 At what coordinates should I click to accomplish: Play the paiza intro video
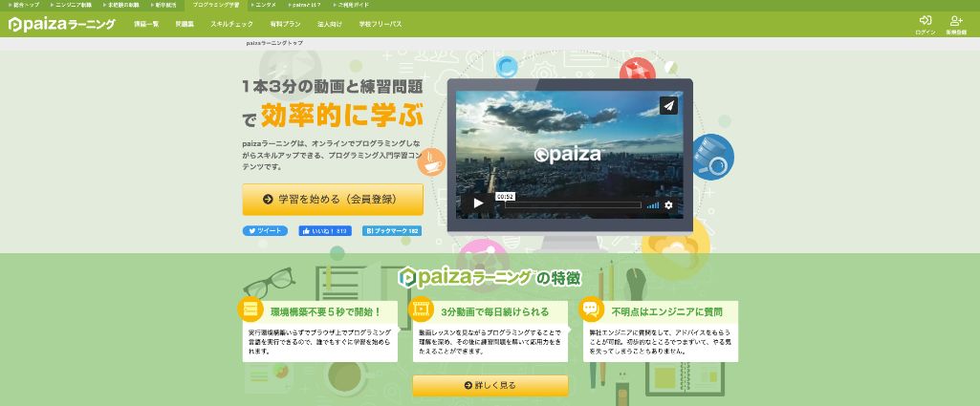(478, 203)
